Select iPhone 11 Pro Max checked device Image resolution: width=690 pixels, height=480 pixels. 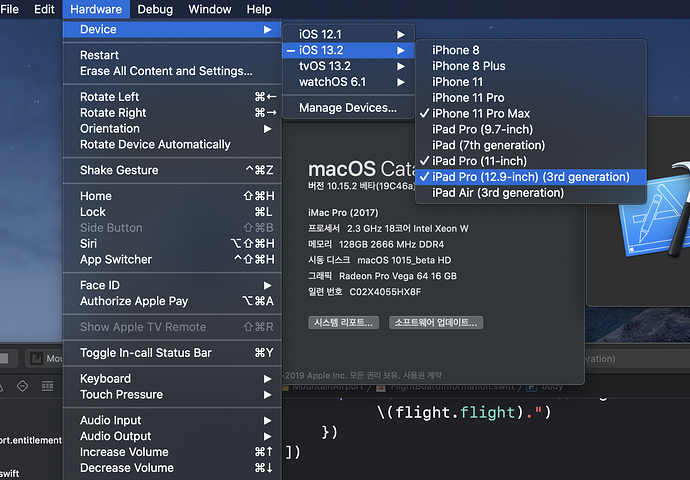(482, 113)
